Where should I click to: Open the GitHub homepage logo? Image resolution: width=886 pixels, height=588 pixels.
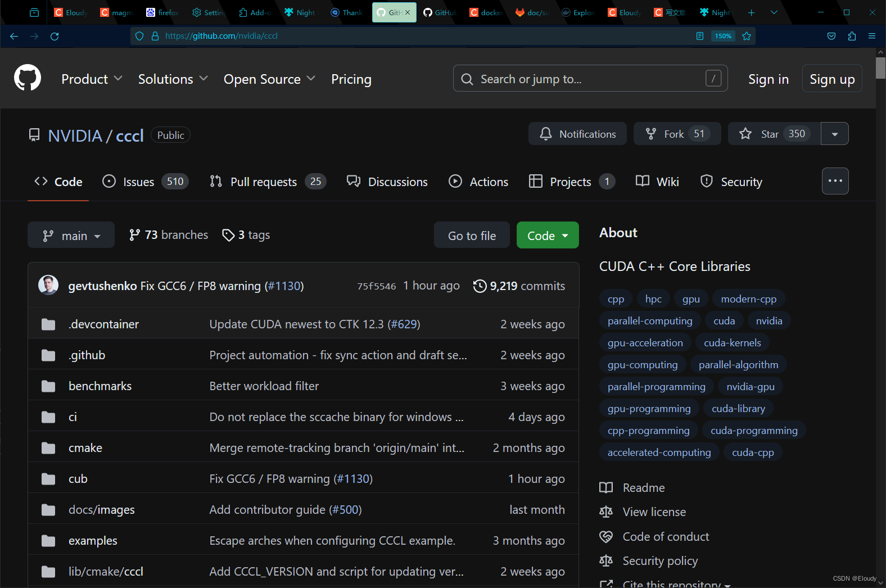(28, 78)
